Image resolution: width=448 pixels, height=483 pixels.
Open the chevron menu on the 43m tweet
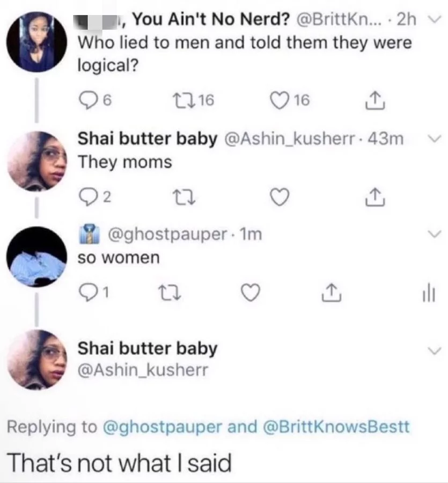point(435,139)
